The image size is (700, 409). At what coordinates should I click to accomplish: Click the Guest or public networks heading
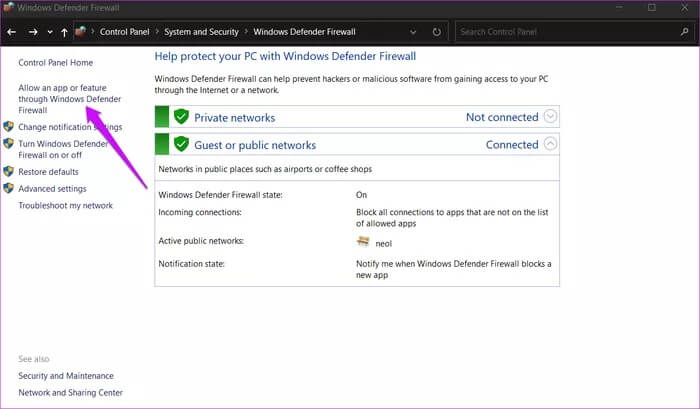(x=255, y=146)
